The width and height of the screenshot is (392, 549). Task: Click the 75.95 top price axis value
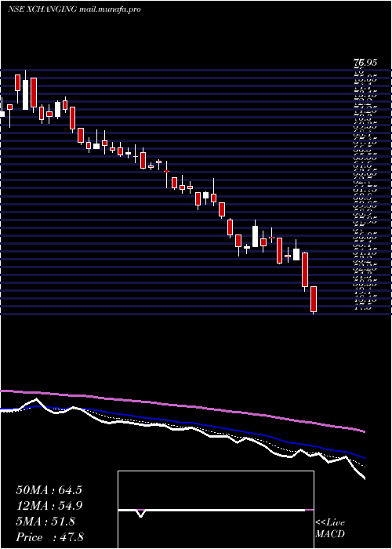click(x=365, y=63)
